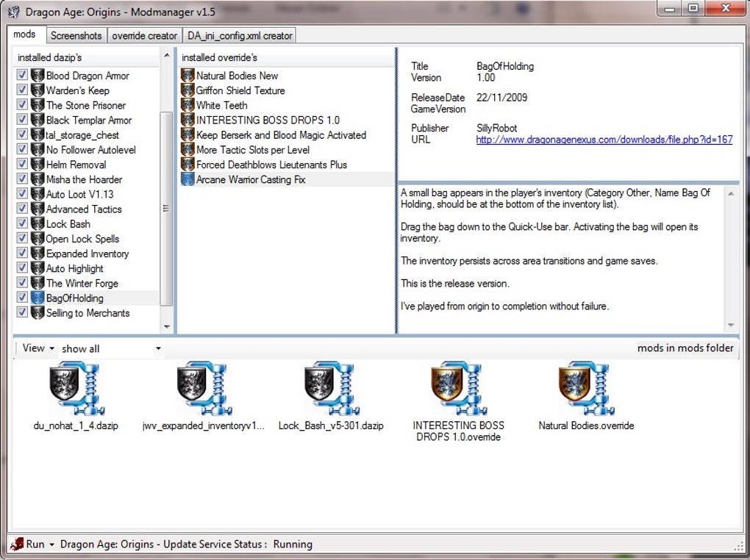Disable the No Follower Autolevel mod checkbox
Viewport: 750px width, 560px height.
click(22, 148)
